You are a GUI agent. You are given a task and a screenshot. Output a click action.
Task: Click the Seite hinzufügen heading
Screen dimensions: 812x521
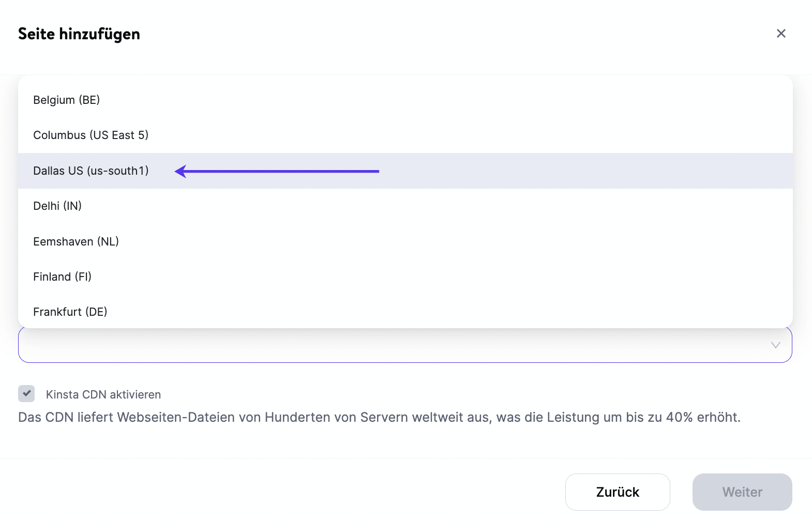[x=79, y=34]
